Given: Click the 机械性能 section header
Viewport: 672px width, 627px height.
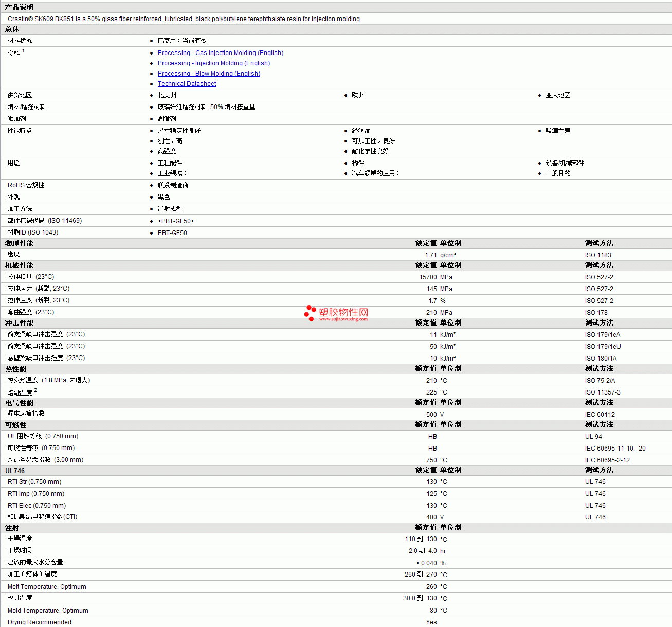Looking at the screenshot, I should (x=20, y=265).
